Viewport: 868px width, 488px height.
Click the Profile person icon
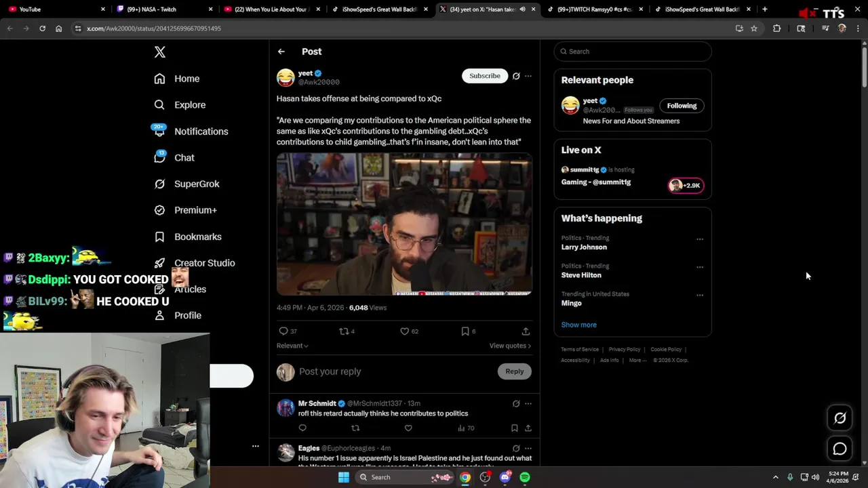[x=159, y=315]
